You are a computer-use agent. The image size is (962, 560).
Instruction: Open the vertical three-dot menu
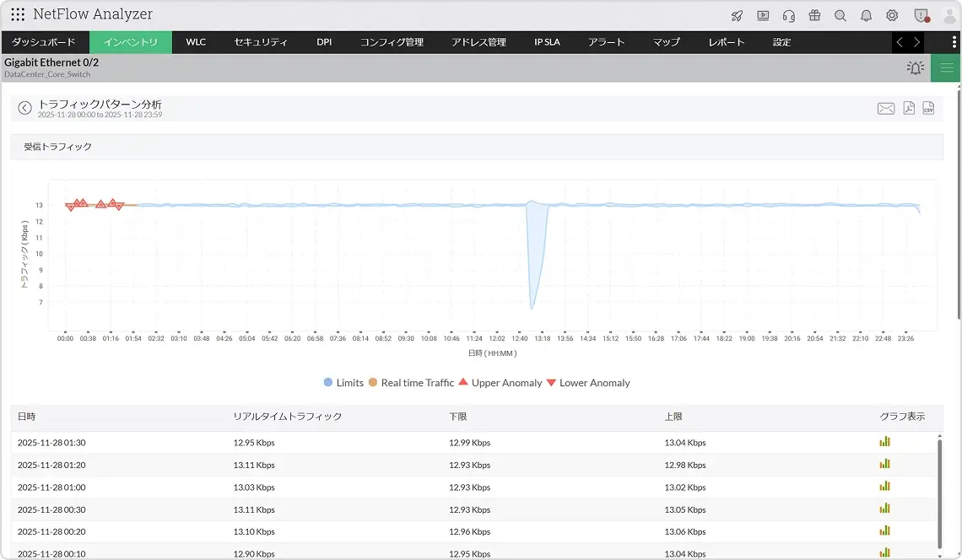(x=954, y=41)
